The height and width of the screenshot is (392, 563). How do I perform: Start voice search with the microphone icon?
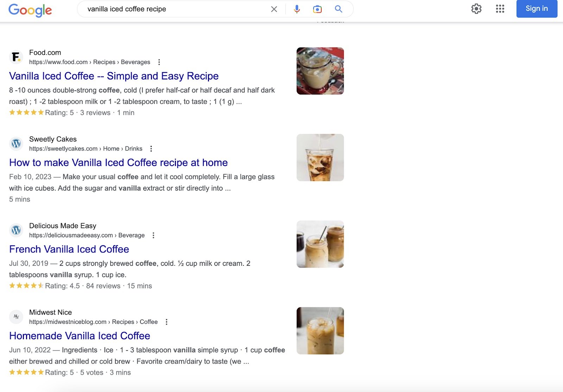(x=297, y=9)
